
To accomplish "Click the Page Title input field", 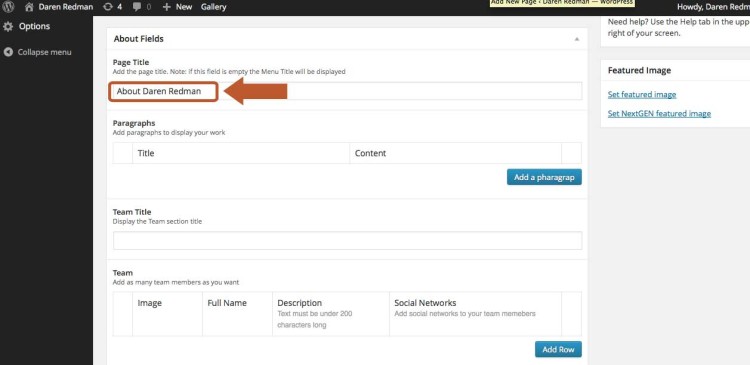I will pos(348,91).
